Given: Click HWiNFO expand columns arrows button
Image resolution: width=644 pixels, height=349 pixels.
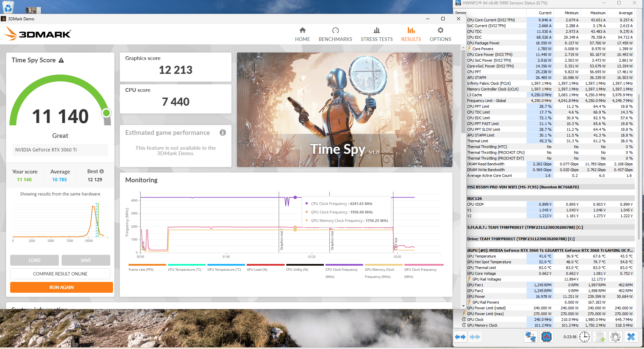Looking at the screenshot, I should pos(460,337).
